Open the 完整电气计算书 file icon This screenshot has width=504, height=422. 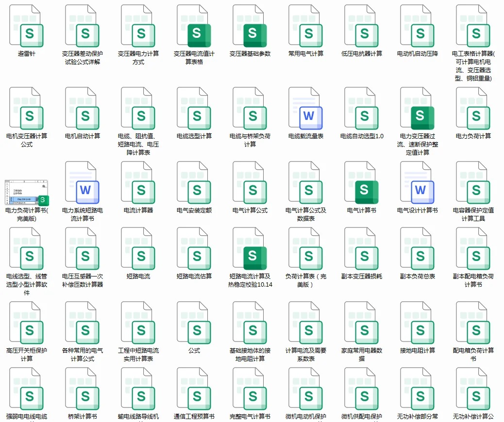(x=250, y=389)
